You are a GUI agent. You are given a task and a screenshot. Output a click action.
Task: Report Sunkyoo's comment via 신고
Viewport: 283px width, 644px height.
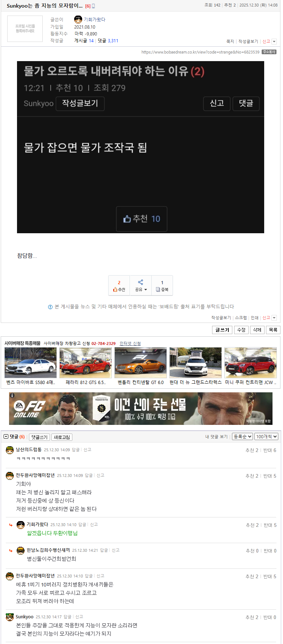tap(79, 617)
